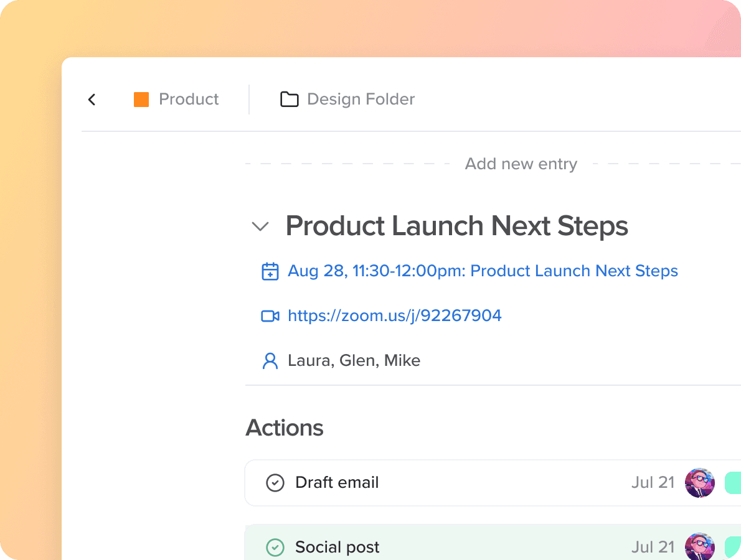Screen dimensions: 741x560
Task: Open the Design Folder
Action: point(361,99)
